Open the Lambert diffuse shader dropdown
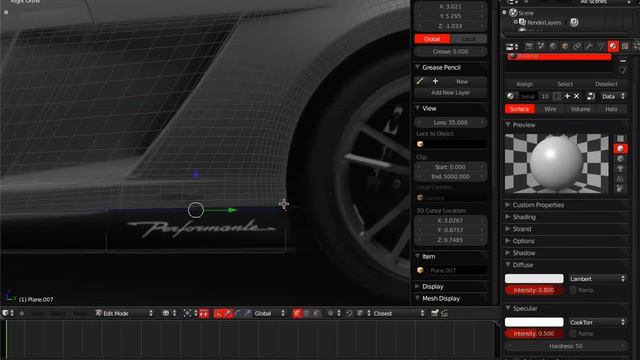Image resolution: width=640 pixels, height=360 pixels. (x=598, y=279)
